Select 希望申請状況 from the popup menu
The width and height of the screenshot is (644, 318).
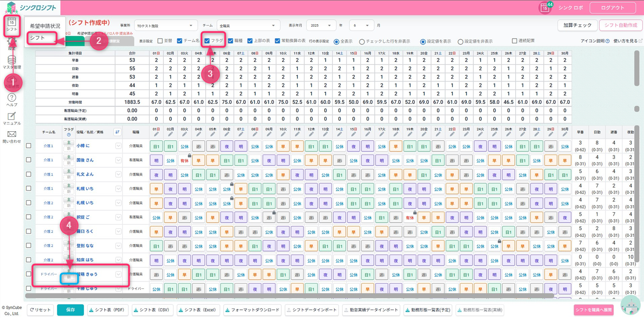tap(45, 26)
